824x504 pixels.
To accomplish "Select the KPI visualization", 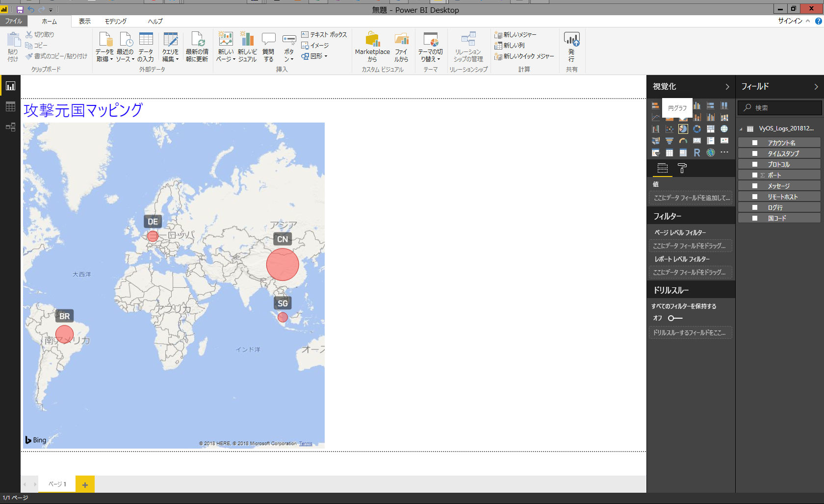I will (724, 141).
